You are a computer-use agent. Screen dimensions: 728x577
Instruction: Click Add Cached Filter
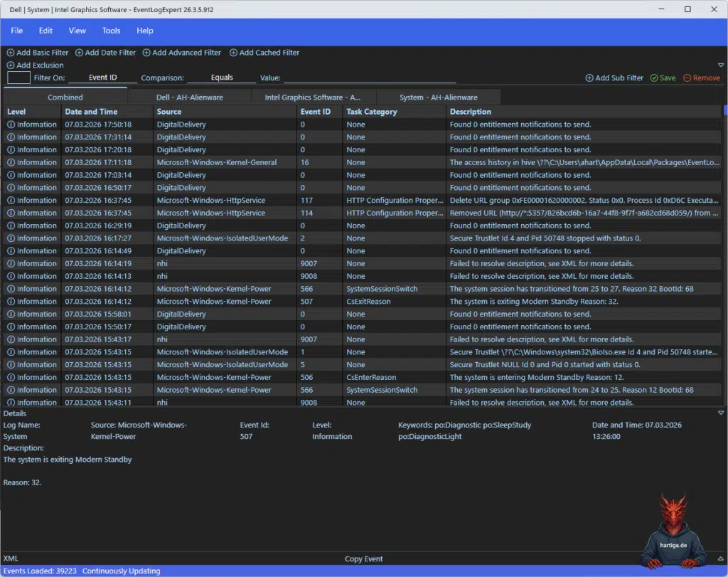pos(264,52)
